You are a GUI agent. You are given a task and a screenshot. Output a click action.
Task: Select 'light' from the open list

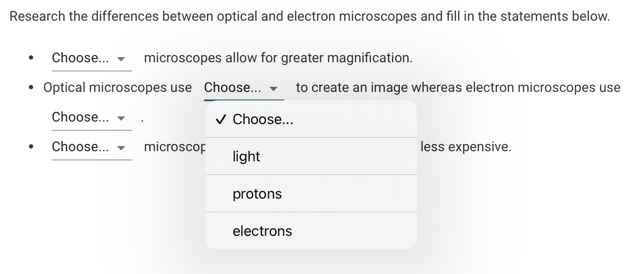(246, 157)
